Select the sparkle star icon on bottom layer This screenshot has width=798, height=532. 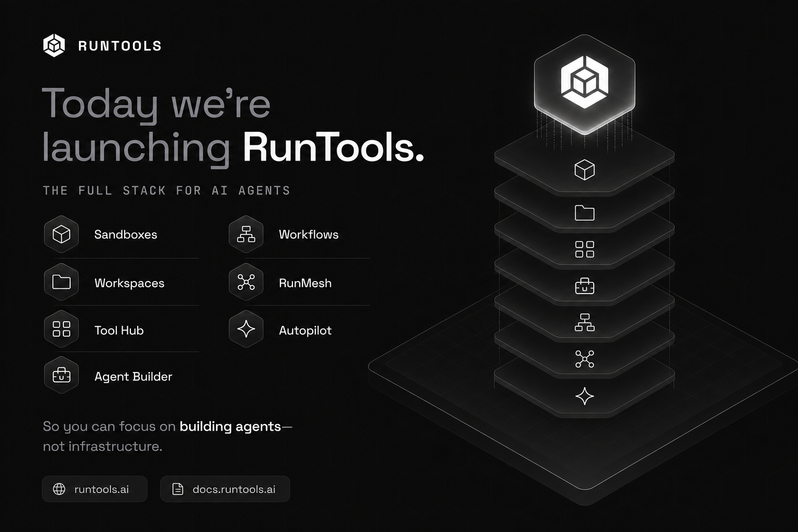[584, 396]
